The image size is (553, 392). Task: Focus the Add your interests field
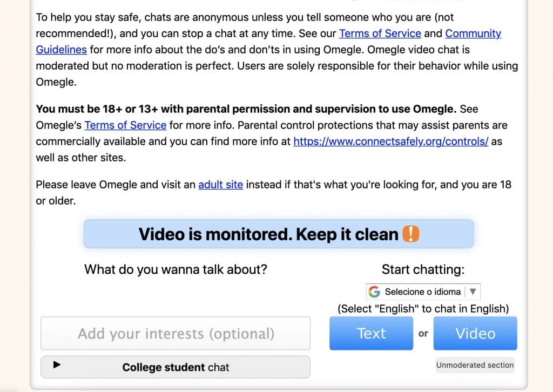[x=176, y=334]
